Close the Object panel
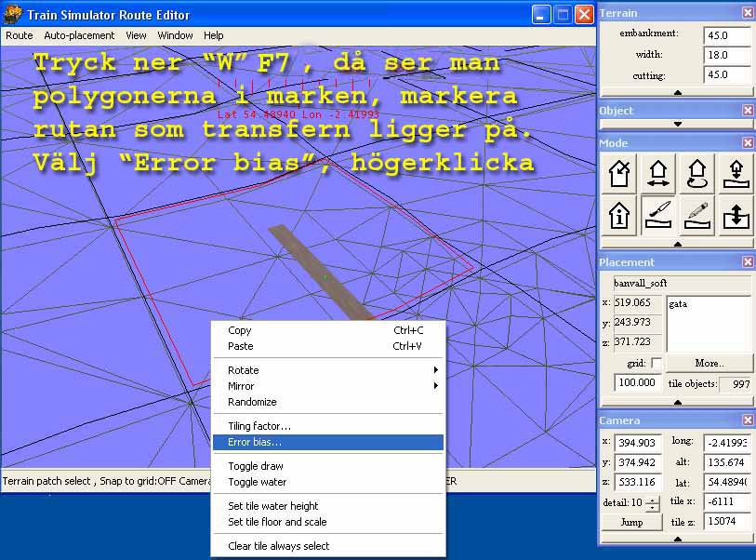The width and height of the screenshot is (756, 560). [x=748, y=111]
